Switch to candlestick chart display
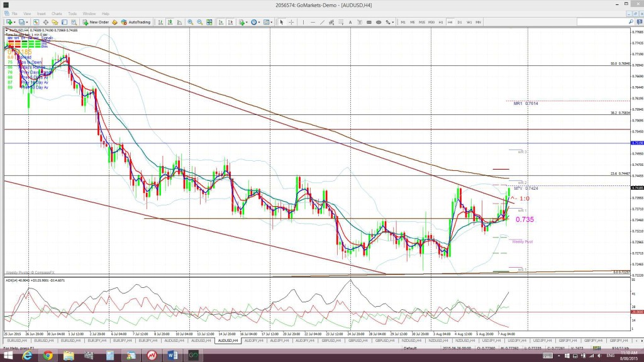 pos(170,22)
